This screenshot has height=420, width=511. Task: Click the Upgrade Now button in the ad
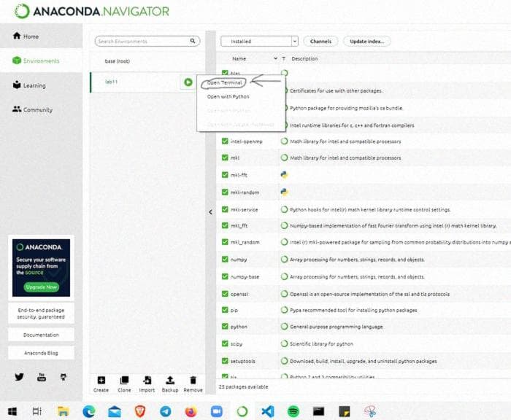click(x=41, y=287)
